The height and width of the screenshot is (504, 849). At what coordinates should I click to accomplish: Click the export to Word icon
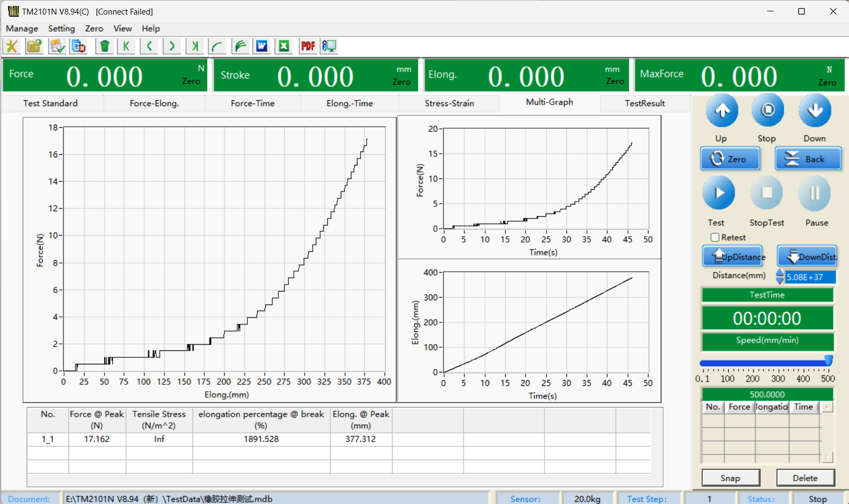click(x=262, y=46)
